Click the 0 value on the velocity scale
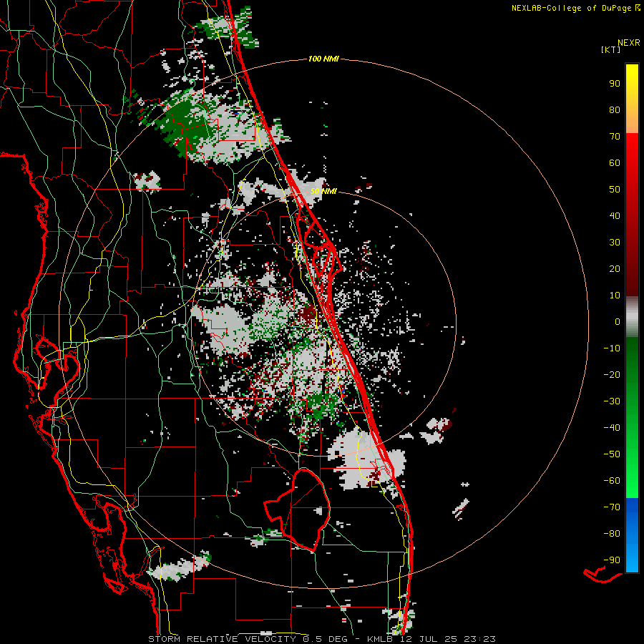Screen dimensions: 644x644 pos(618,322)
